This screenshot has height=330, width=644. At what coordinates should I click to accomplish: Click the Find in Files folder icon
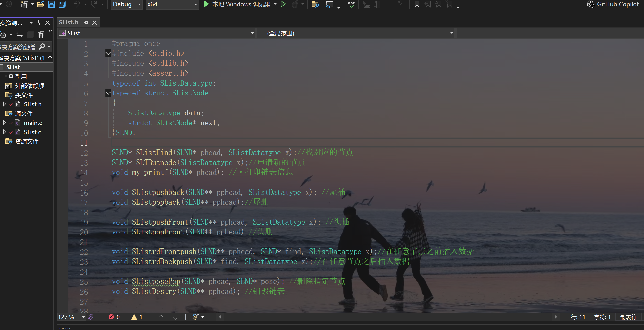pyautogui.click(x=315, y=4)
